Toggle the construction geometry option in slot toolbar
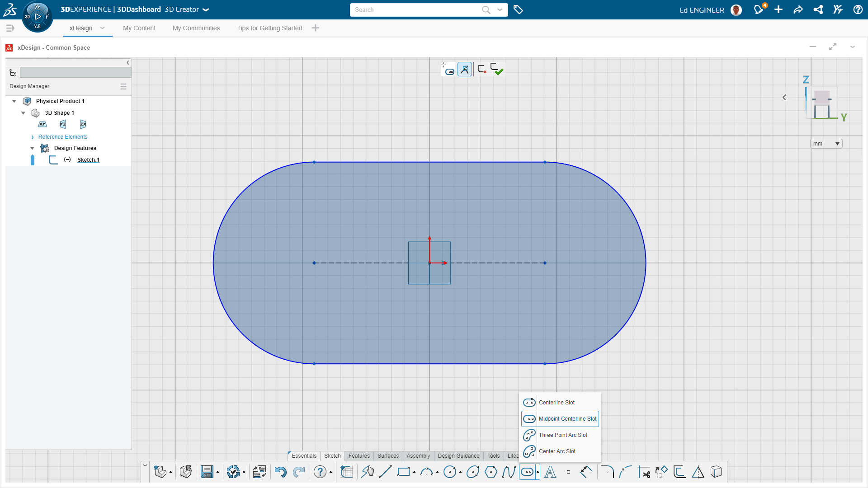868x488 pixels. tap(465, 69)
